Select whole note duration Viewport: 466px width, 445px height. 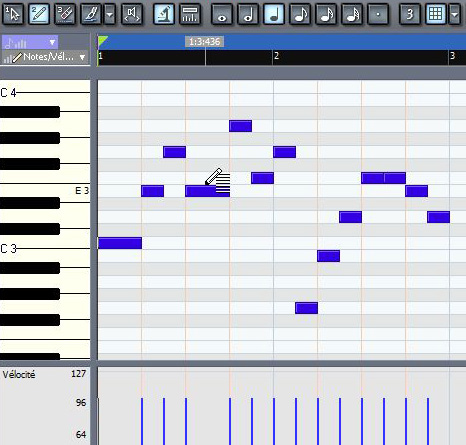222,14
